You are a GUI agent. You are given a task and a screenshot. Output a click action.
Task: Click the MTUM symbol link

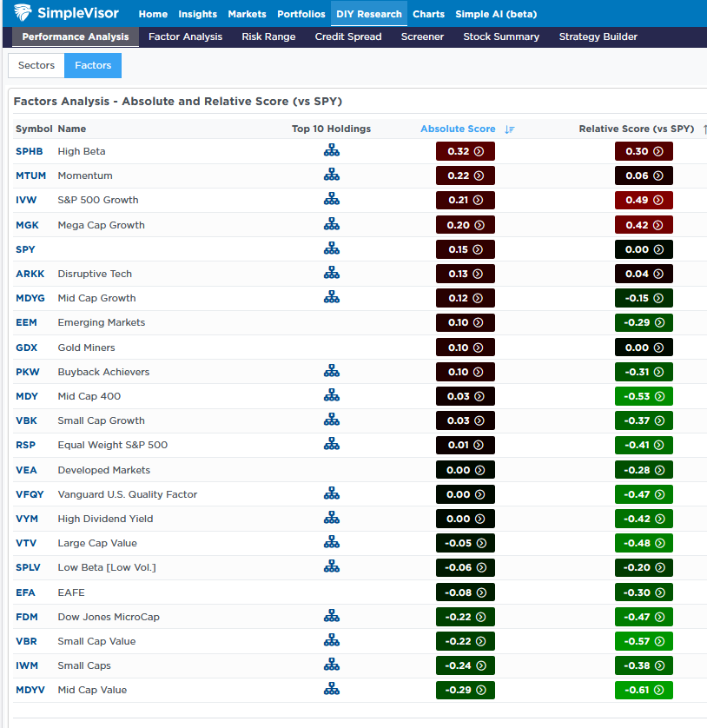30,175
